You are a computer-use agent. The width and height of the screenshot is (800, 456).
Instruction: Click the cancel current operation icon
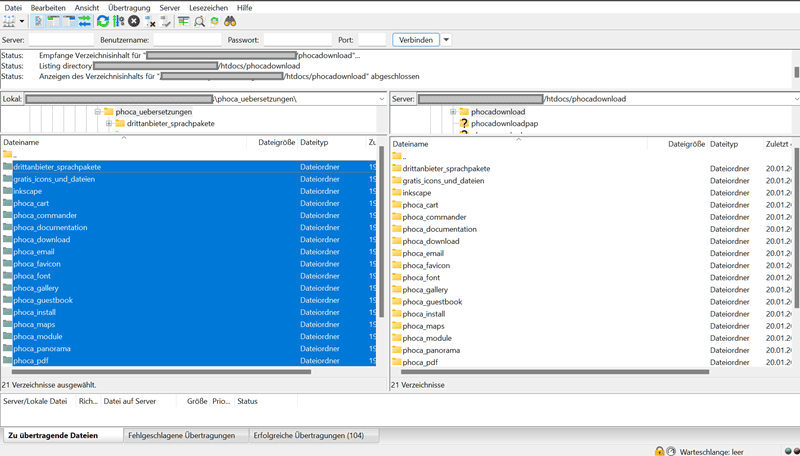[x=135, y=21]
